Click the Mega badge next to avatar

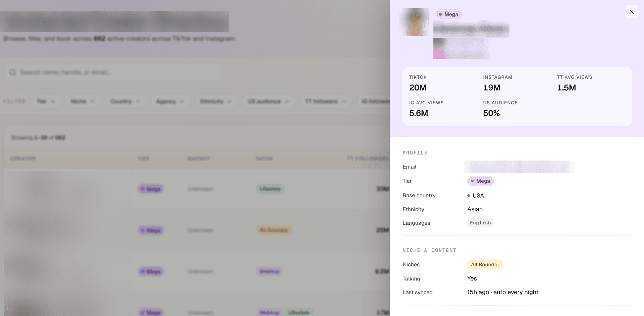448,14
